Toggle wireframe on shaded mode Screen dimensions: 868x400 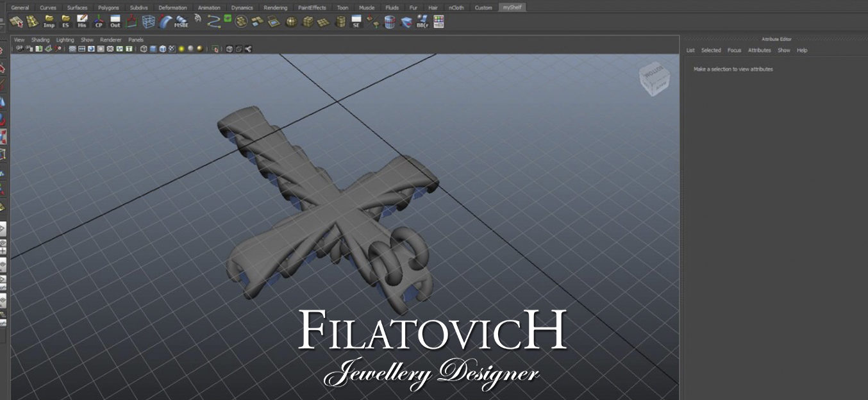[x=162, y=49]
